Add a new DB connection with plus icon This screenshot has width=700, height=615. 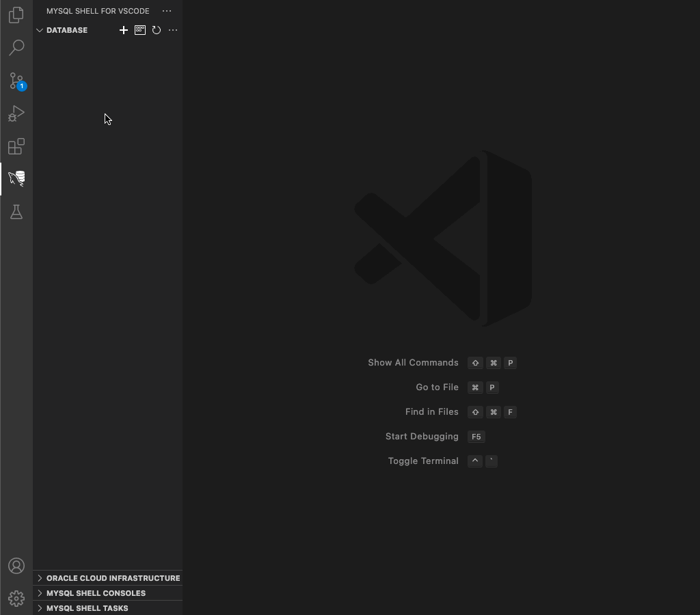[x=124, y=30]
